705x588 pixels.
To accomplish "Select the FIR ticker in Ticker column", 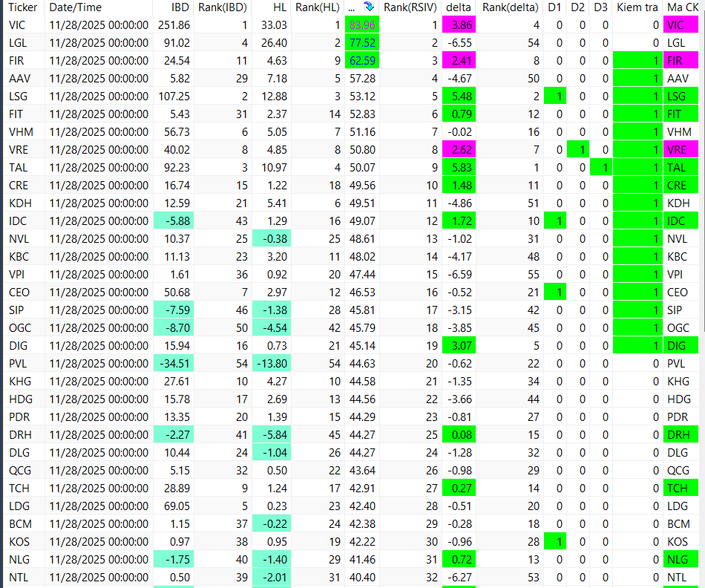I will (x=16, y=61).
